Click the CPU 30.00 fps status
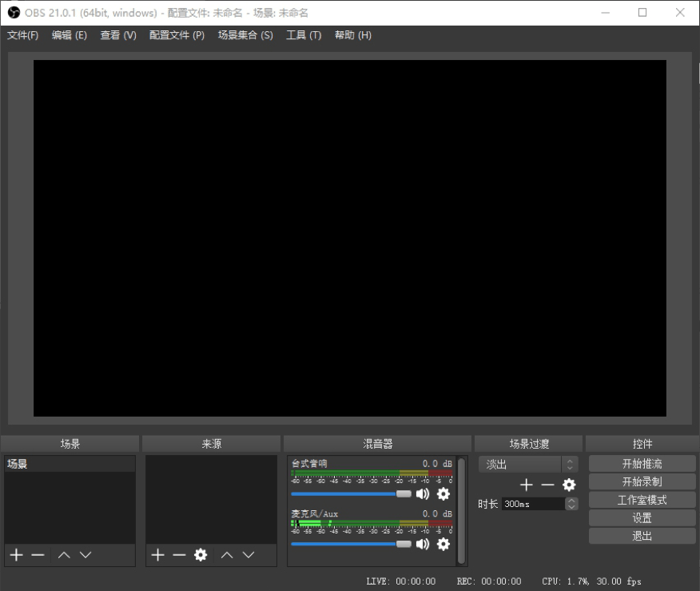The height and width of the screenshot is (591, 700). [592, 581]
